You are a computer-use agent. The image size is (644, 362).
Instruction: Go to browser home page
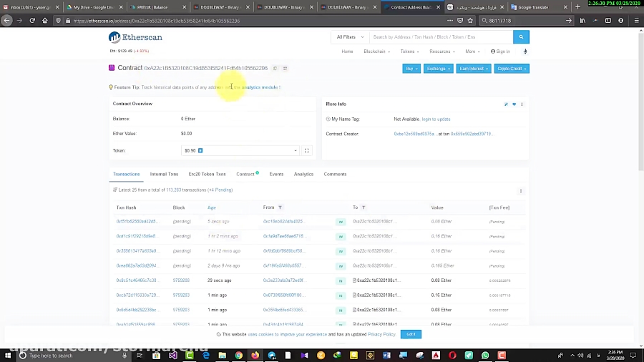45,21
